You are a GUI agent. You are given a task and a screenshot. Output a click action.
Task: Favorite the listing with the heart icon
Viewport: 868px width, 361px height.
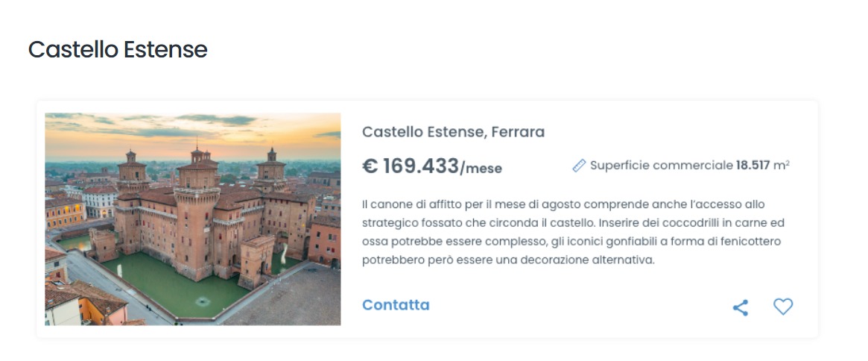[x=782, y=307]
